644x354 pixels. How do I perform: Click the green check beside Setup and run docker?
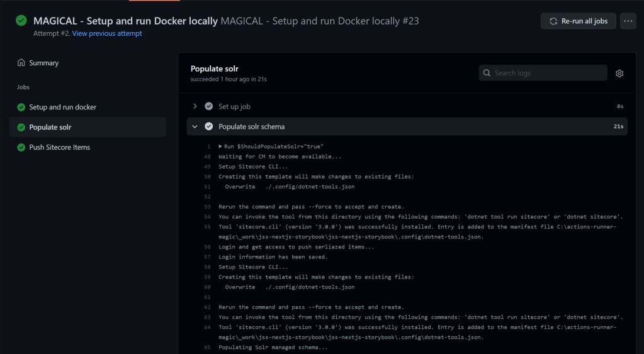point(21,108)
